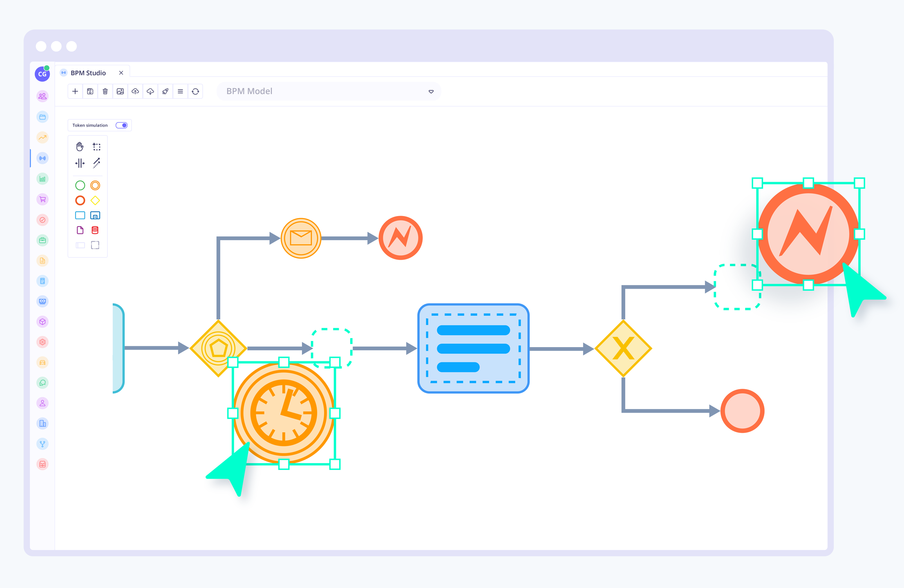Select the yellow gateway diamond in palette
Image resolution: width=904 pixels, height=588 pixels.
tap(95, 200)
